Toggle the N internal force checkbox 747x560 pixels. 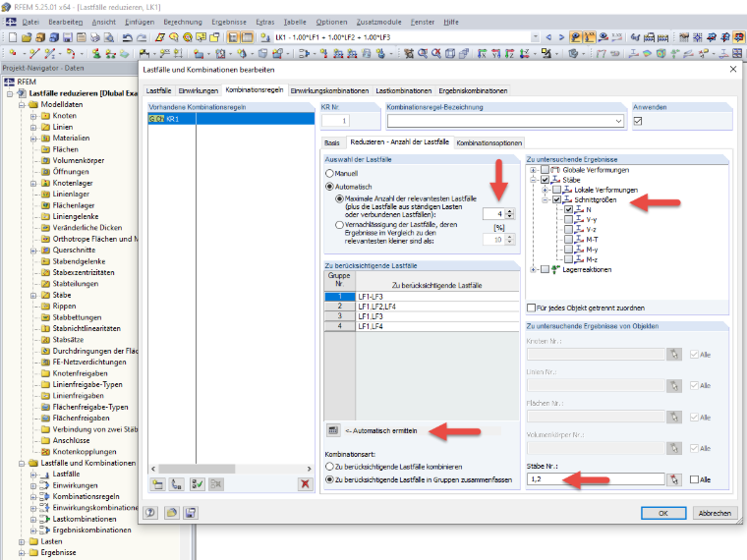point(568,209)
